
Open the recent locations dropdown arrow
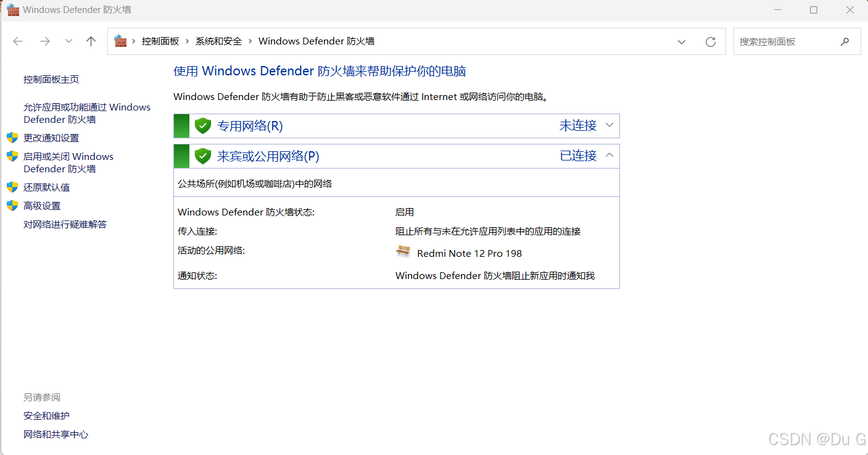click(x=68, y=41)
